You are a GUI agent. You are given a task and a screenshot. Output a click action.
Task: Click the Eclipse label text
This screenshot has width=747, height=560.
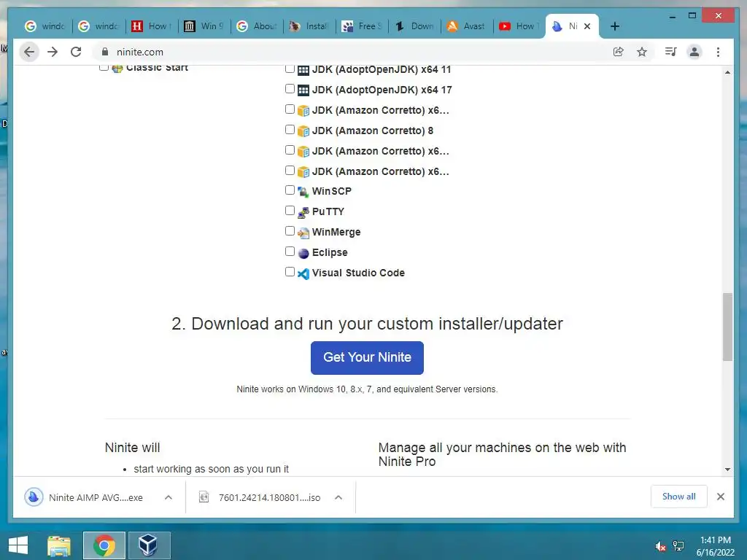click(330, 252)
